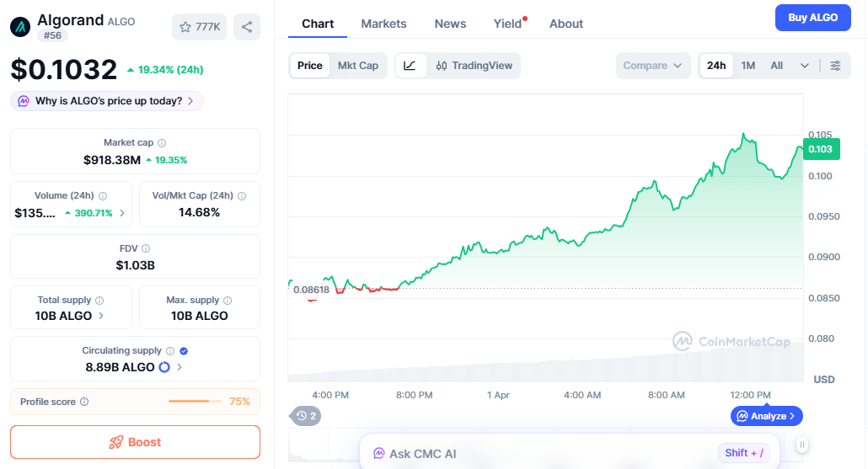Click the Ask CMC AI input field
The width and height of the screenshot is (868, 469).
pyautogui.click(x=570, y=454)
